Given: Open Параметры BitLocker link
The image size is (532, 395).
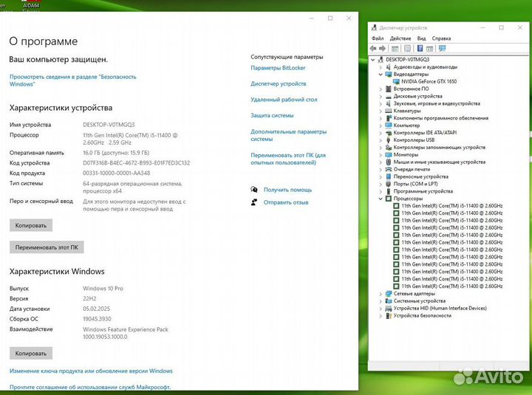Looking at the screenshot, I should point(278,68).
